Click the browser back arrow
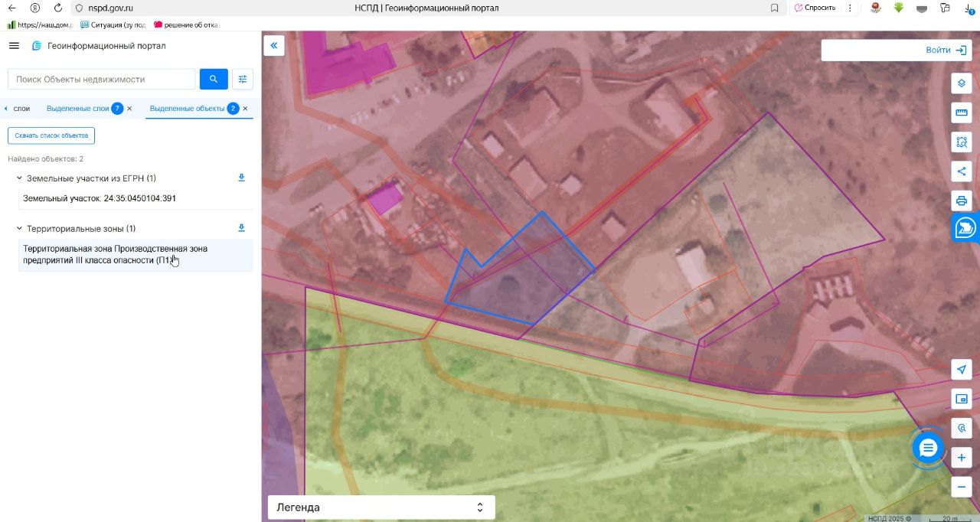The width and height of the screenshot is (980, 522). [11, 8]
